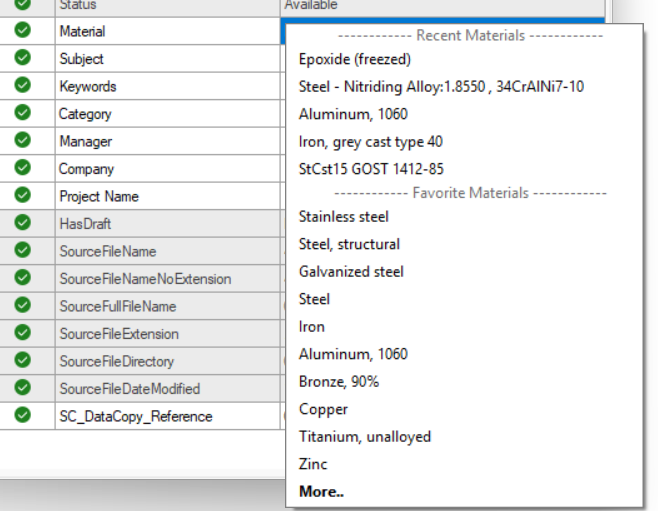Click green check icon for SourceFileExtension row
This screenshot has height=511, width=658.
click(x=23, y=332)
